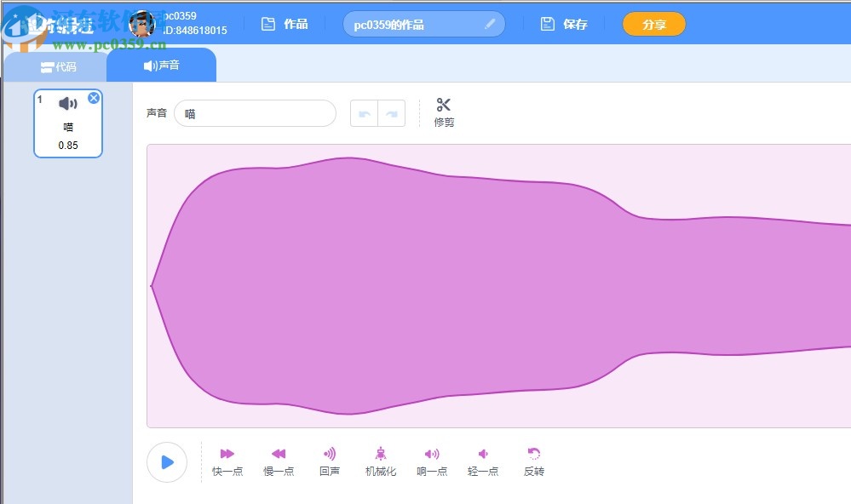The width and height of the screenshot is (851, 504).
Task: Make the sound louder with 响一点
Action: pyautogui.click(x=432, y=460)
